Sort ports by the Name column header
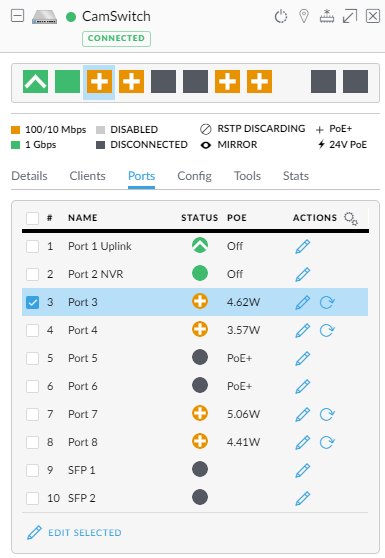Image resolution: width=385 pixels, height=558 pixels. (x=83, y=218)
